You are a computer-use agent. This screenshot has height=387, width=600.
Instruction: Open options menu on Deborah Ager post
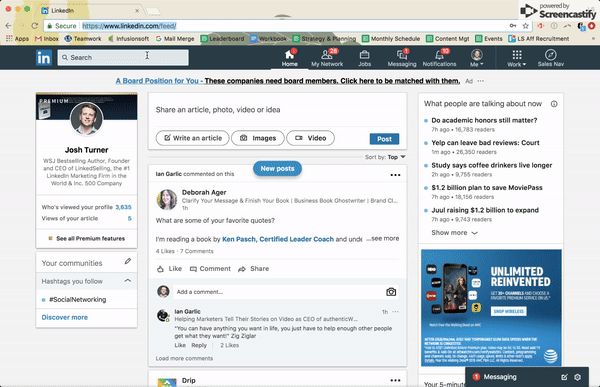click(x=395, y=175)
